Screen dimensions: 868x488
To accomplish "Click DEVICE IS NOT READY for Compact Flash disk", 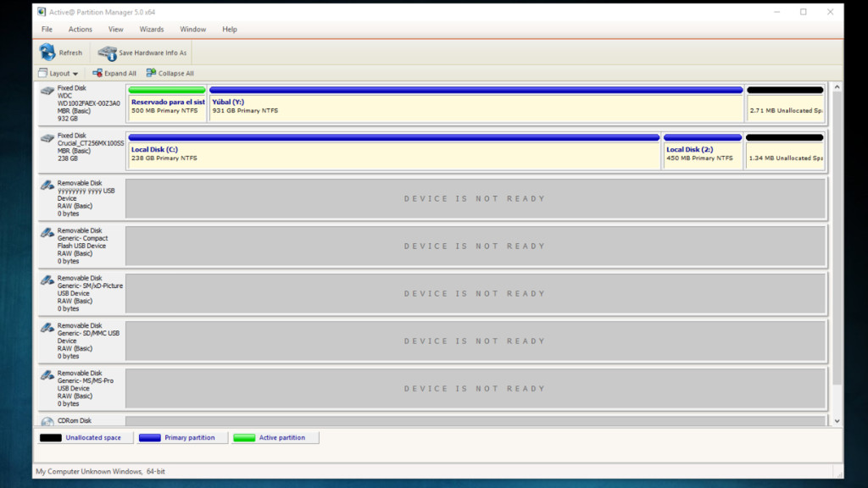I will coord(475,247).
